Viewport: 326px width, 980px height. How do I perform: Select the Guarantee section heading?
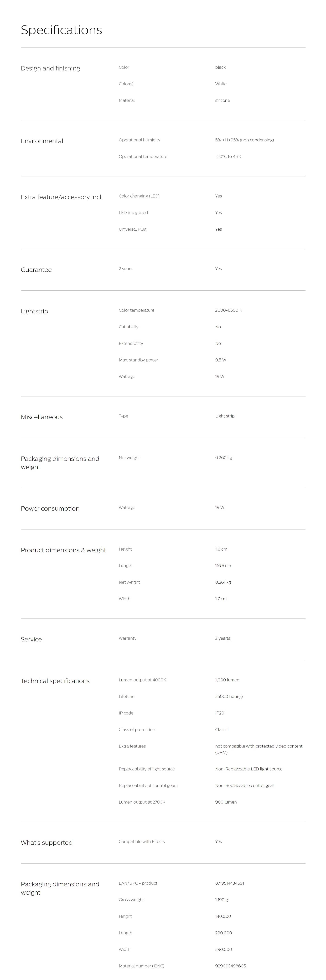(36, 270)
